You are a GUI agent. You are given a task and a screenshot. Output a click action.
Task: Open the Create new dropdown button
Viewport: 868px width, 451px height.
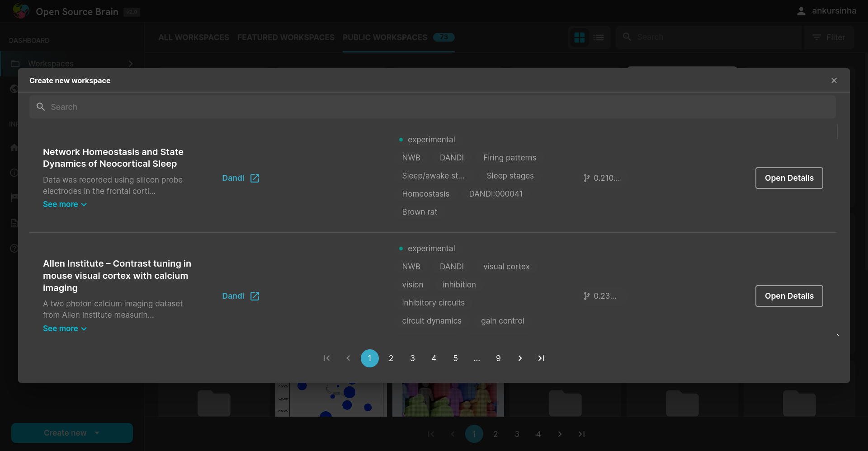coord(72,433)
